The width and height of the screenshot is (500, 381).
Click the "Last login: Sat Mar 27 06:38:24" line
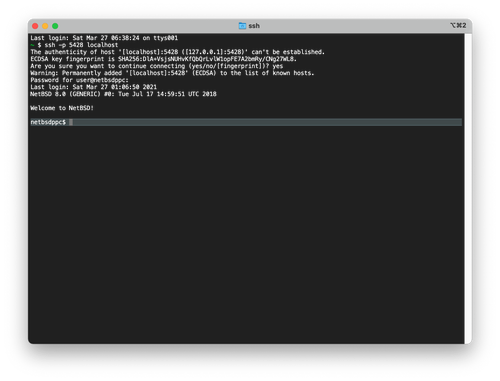pos(104,38)
